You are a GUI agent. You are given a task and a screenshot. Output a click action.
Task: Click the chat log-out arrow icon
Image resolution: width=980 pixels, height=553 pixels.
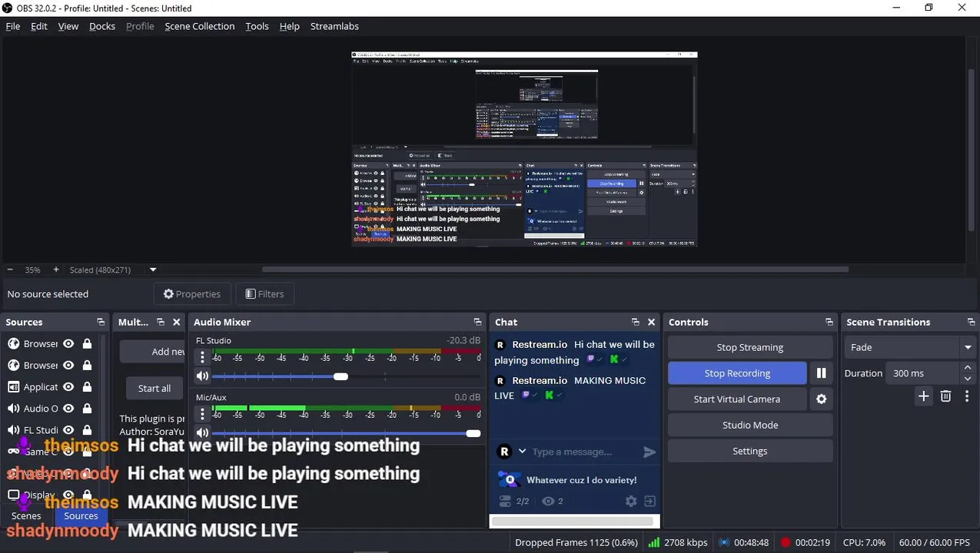click(x=650, y=501)
